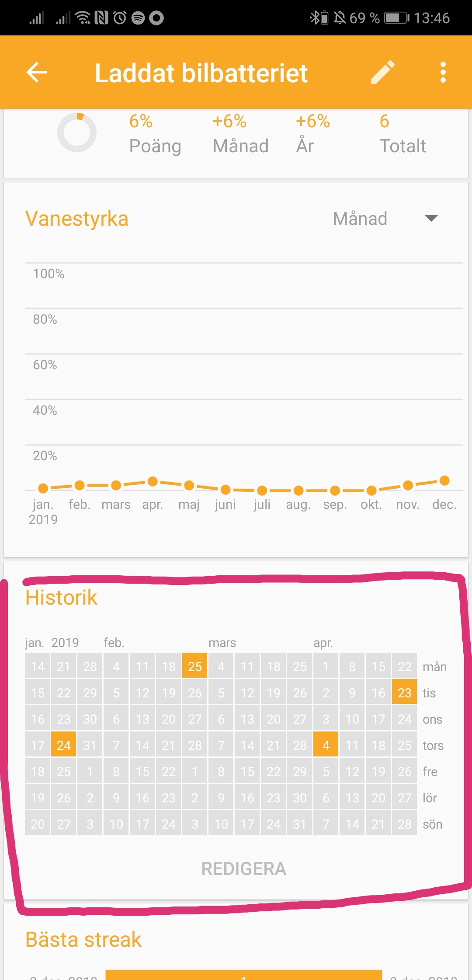The height and width of the screenshot is (980, 472).
Task: Tap the alarm clock status icon
Action: [x=120, y=18]
